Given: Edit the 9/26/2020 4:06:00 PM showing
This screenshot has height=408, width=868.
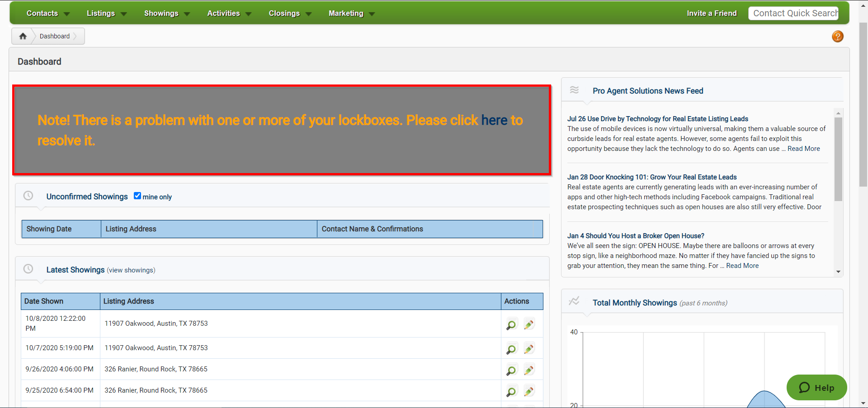Looking at the screenshot, I should pos(529,370).
